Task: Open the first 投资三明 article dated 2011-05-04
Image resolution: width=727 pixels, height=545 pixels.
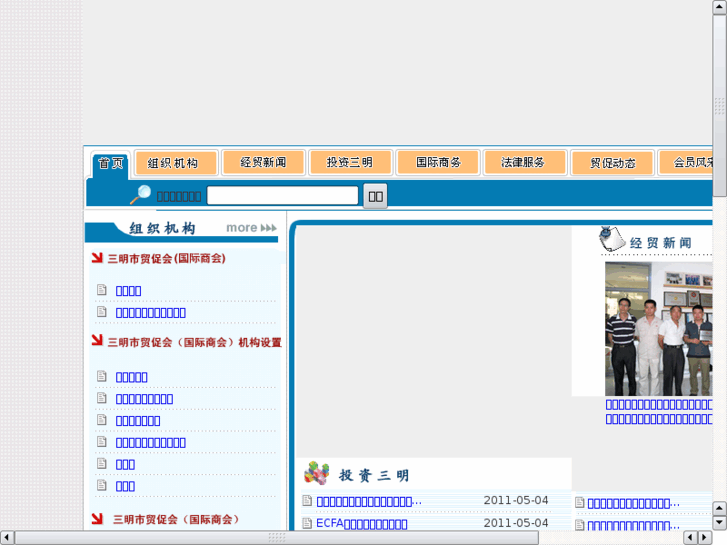Action: pyautogui.click(x=369, y=501)
